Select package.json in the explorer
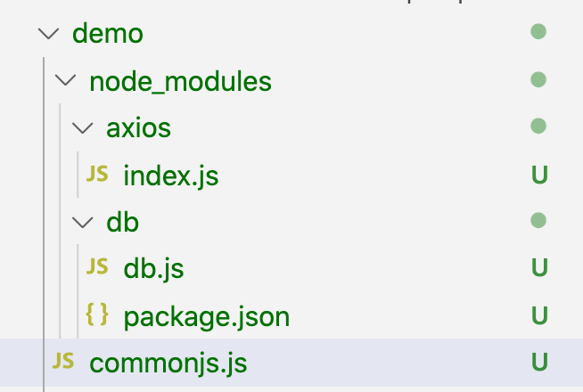583x392 pixels. (x=206, y=315)
